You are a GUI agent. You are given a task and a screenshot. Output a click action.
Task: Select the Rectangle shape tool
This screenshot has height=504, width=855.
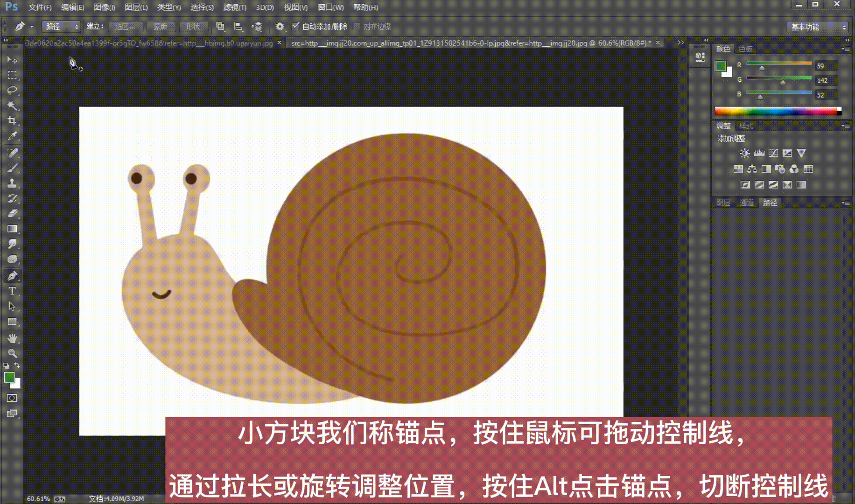tap(12, 322)
